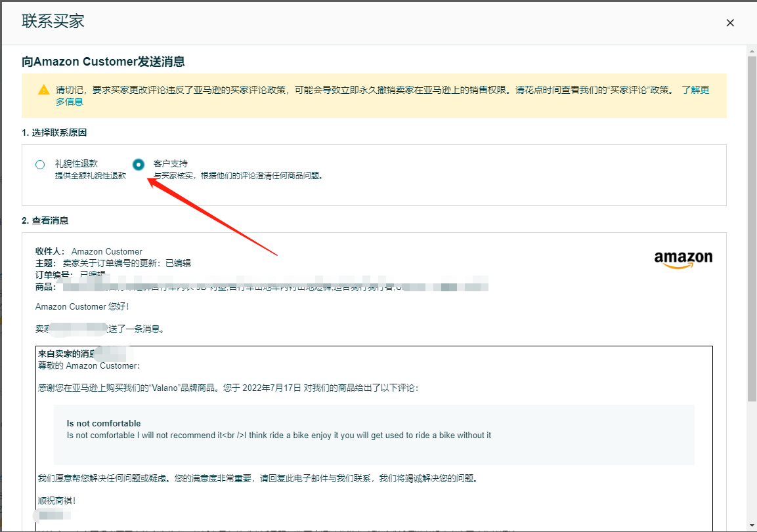Click the sentence mentioning the Valano brand
Viewport: 757px width, 532px height.
click(x=228, y=388)
